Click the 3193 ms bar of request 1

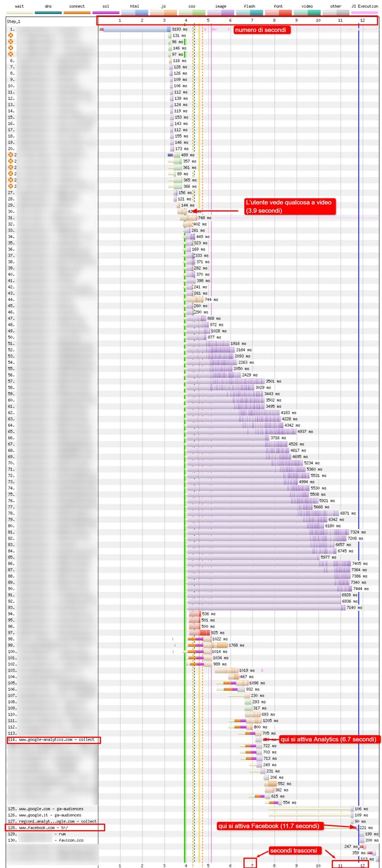click(135, 29)
